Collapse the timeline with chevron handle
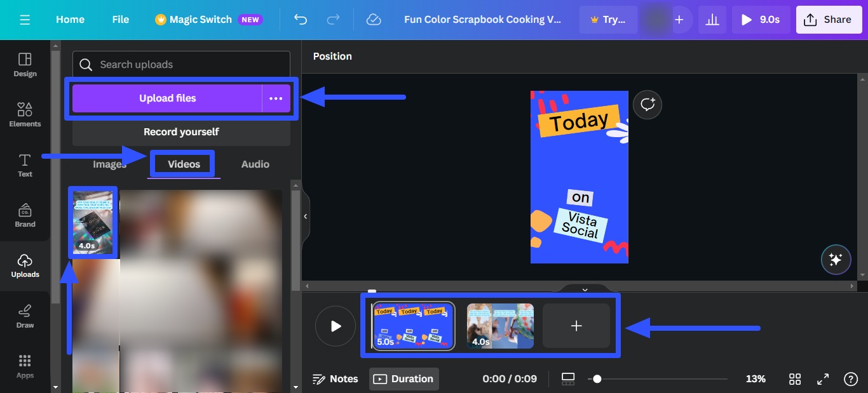 tap(585, 290)
